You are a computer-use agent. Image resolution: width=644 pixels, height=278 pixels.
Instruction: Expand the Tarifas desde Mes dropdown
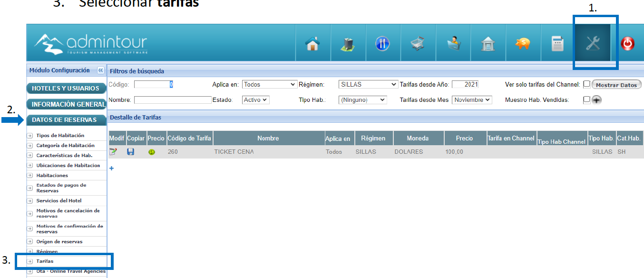coord(471,100)
